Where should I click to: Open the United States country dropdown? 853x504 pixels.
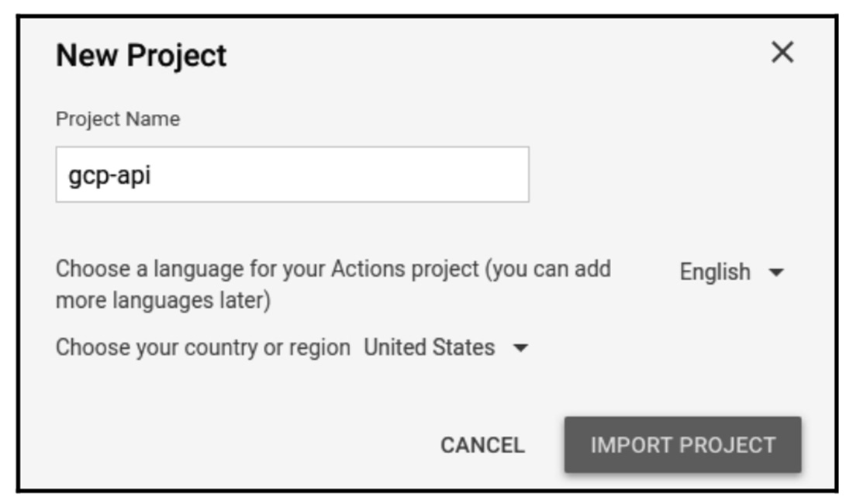(445, 347)
